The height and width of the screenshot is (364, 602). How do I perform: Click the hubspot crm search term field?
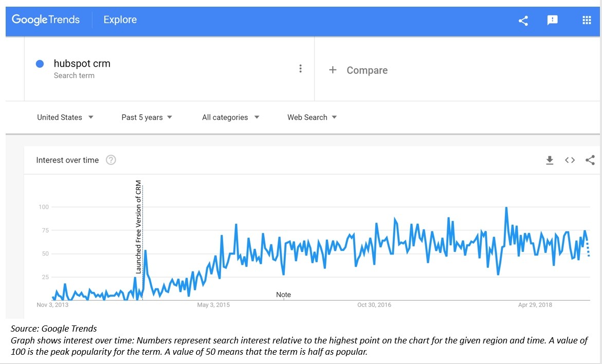click(82, 64)
